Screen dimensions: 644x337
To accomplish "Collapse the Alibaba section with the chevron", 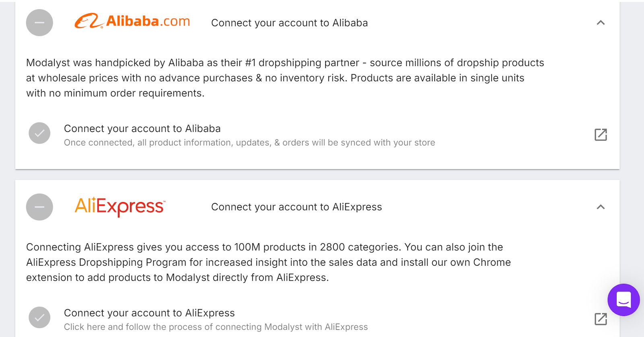I will click(600, 23).
